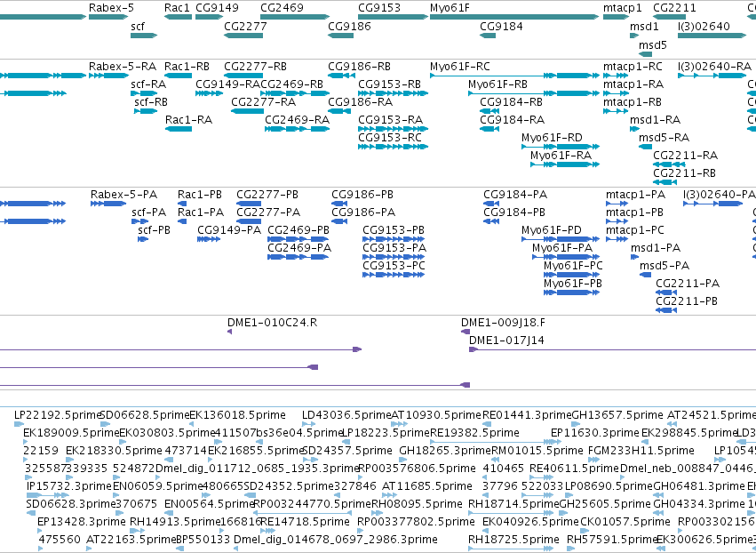Click the AT11685.5prime EST label
The height and width of the screenshot is (553, 756).
(x=427, y=486)
